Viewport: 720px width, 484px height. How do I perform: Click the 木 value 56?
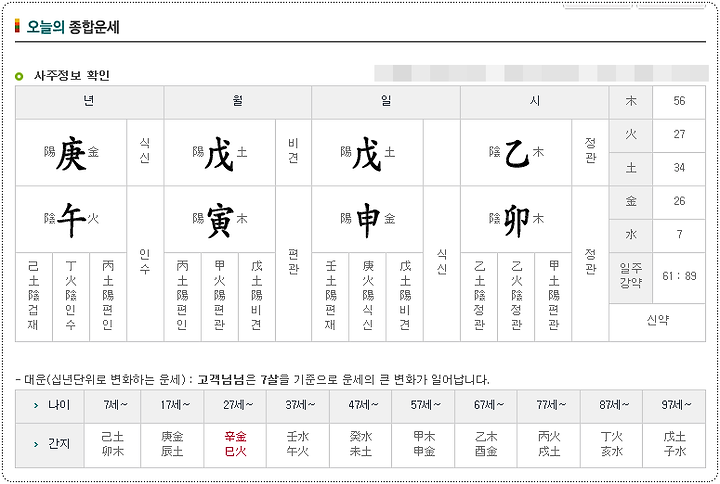pyautogui.click(x=679, y=101)
